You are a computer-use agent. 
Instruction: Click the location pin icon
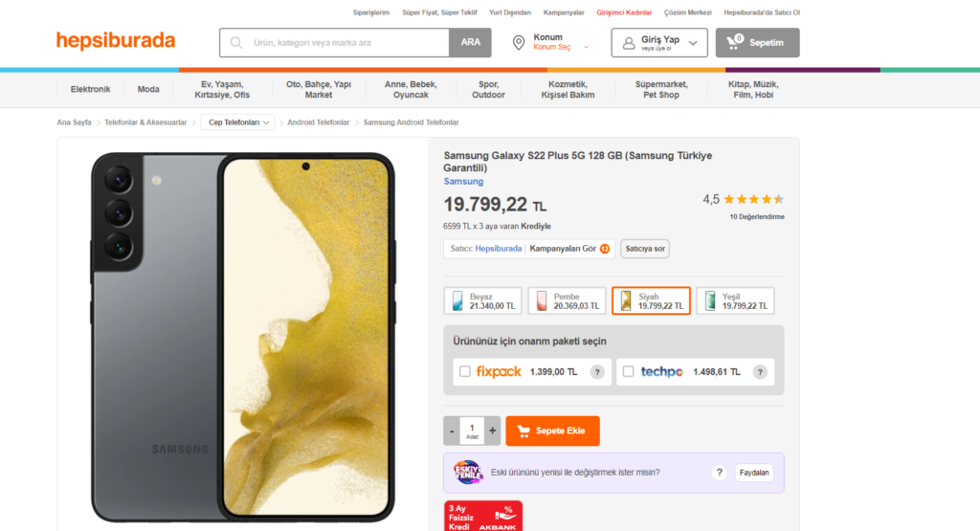pos(519,43)
